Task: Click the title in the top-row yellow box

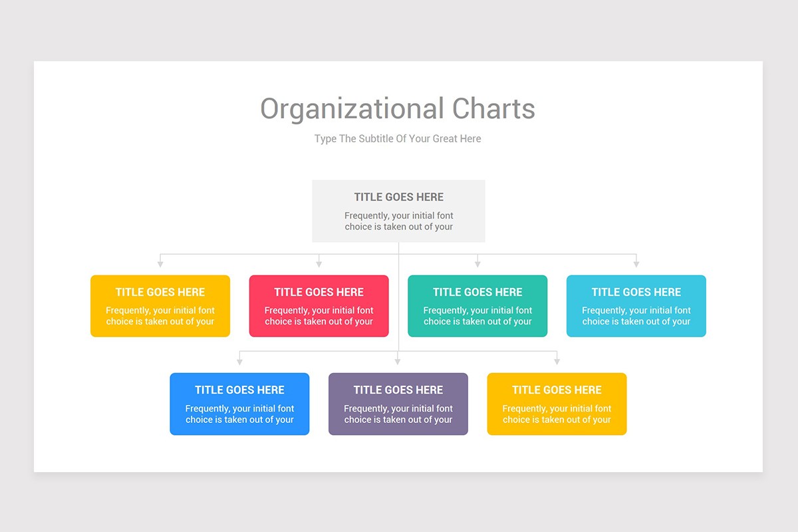Action: pos(160,292)
